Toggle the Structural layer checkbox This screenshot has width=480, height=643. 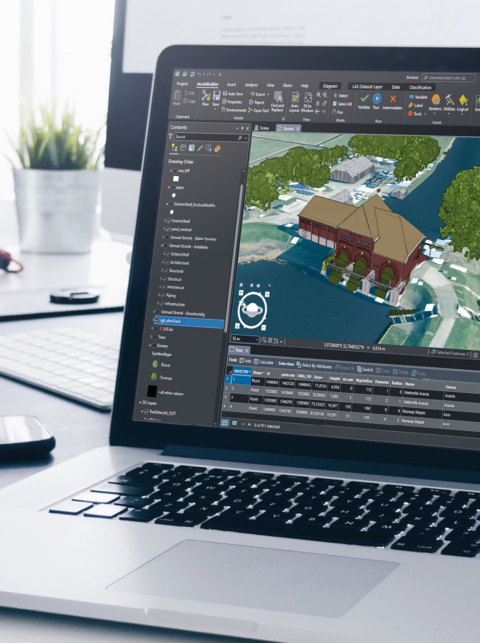[166, 271]
